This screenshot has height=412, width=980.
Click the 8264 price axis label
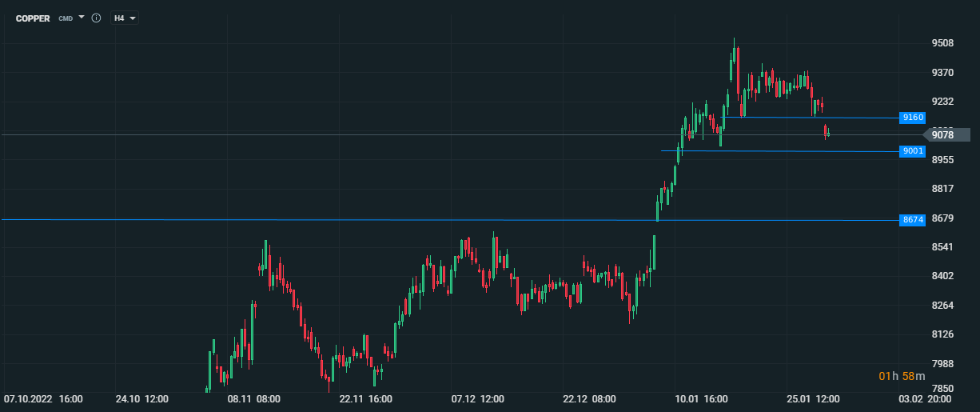[943, 306]
